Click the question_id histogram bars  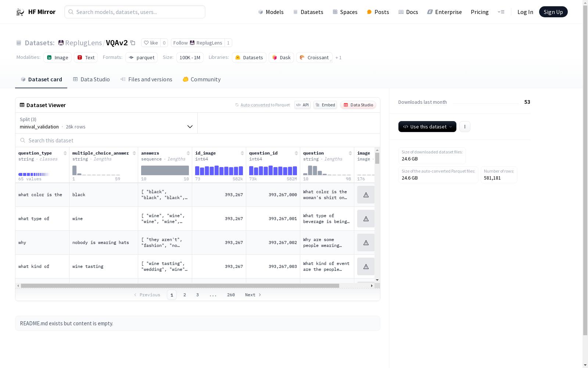point(273,170)
